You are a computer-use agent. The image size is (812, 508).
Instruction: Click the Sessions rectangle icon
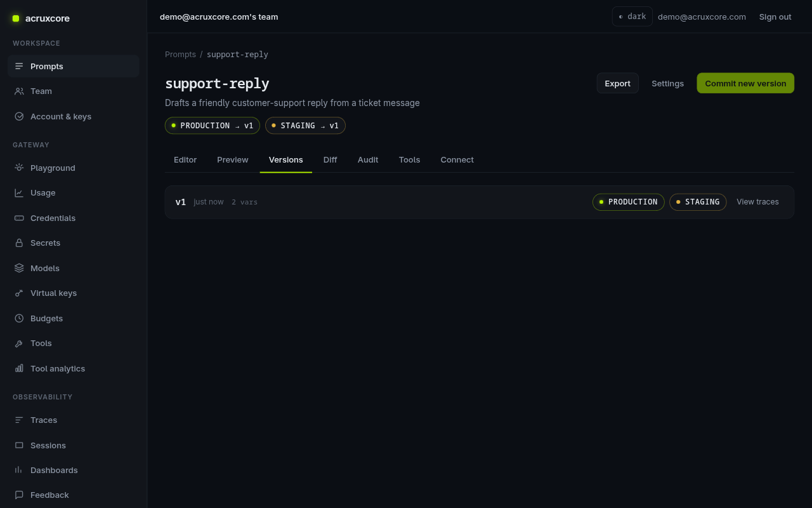19,445
